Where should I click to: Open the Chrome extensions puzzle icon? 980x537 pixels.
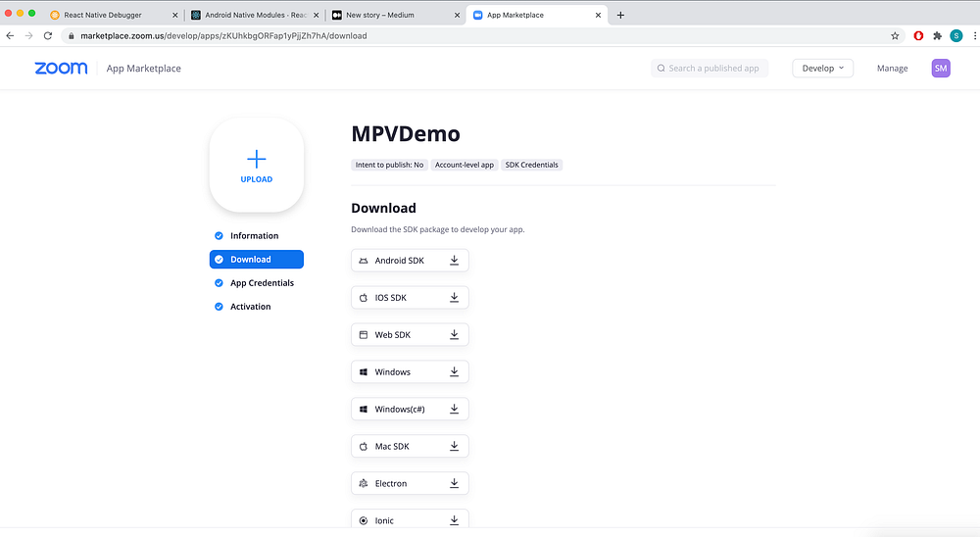click(937, 35)
